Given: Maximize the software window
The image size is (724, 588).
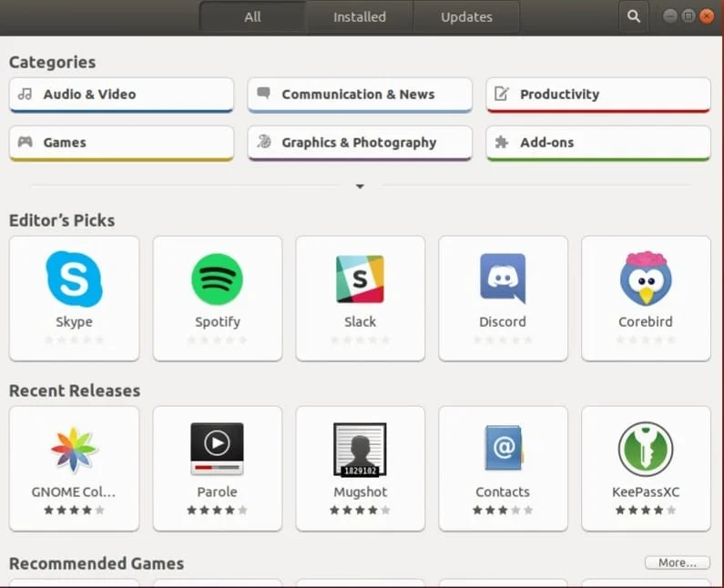Looking at the screenshot, I should [688, 16].
